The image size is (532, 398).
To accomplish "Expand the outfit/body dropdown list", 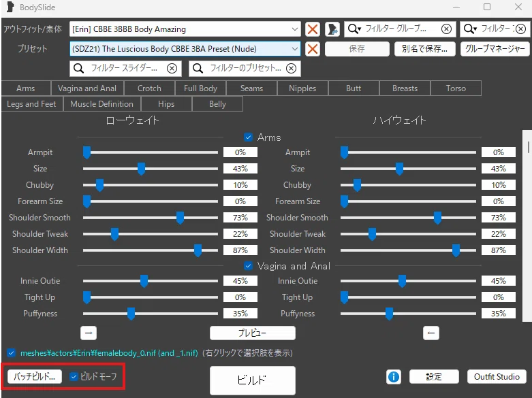I will coord(295,29).
